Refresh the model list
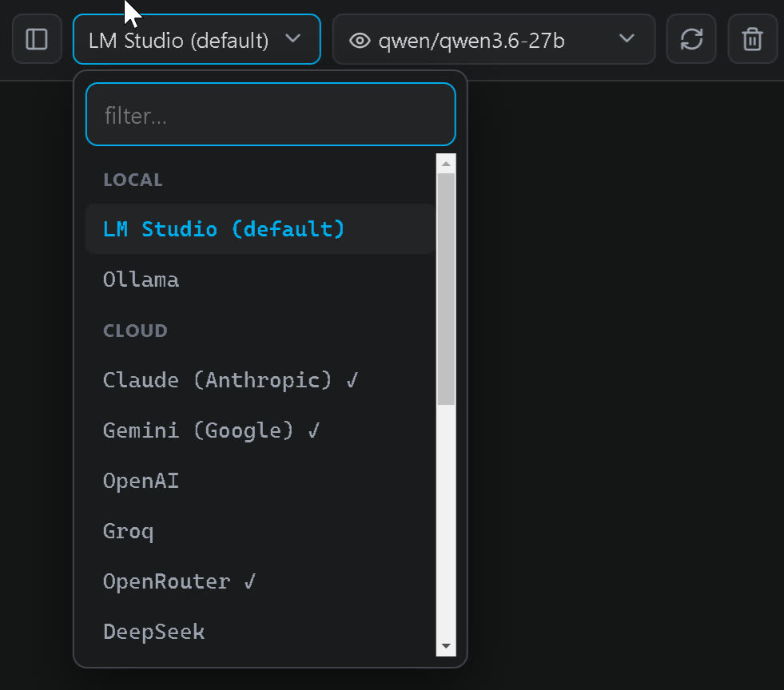Image resolution: width=784 pixels, height=690 pixels. pyautogui.click(x=691, y=39)
